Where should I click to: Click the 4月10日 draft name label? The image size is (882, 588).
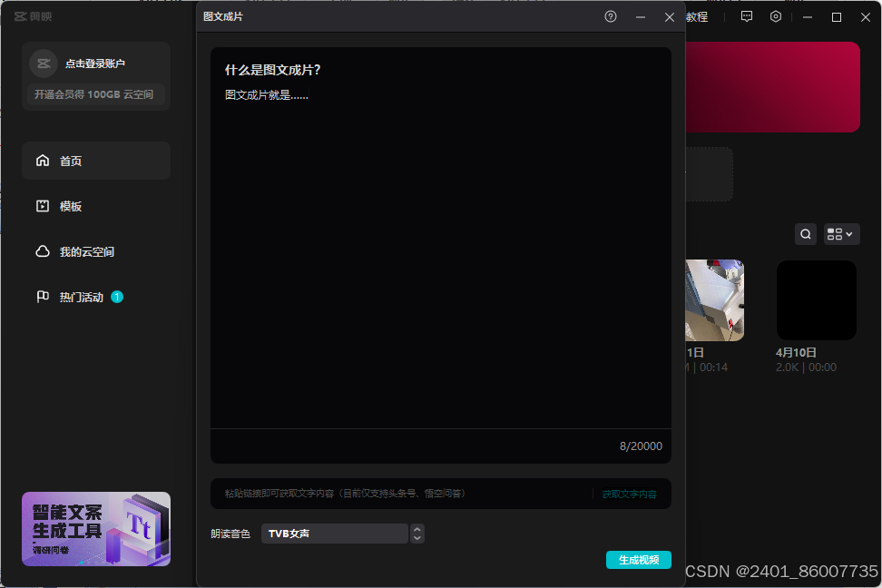point(796,353)
